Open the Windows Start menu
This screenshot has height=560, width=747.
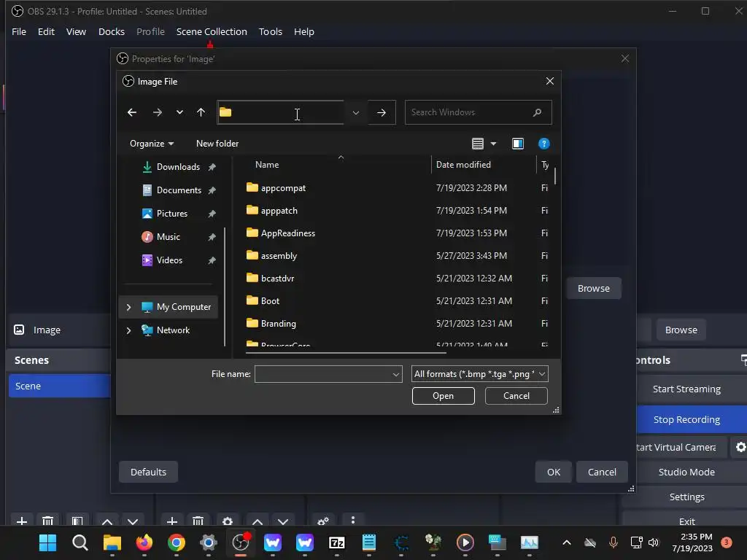point(47,542)
